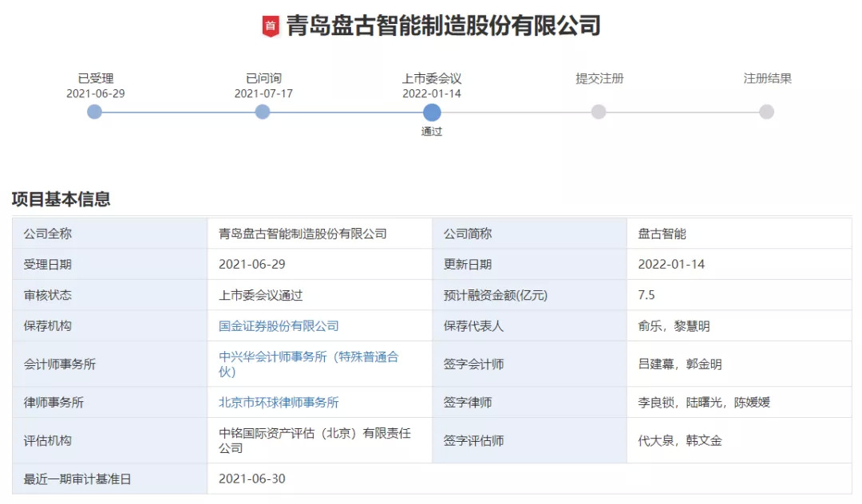
Task: Click the 青岛盘古智能制造股份有限公司 page title
Action: (443, 26)
